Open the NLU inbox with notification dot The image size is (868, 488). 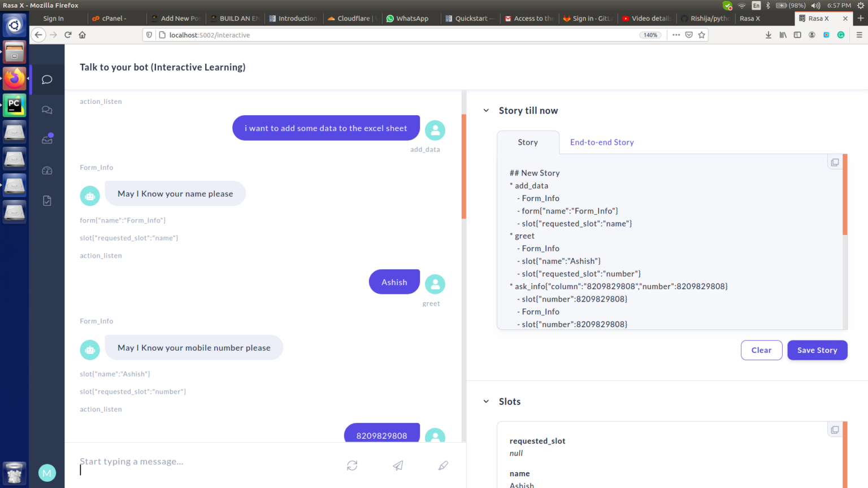tap(47, 140)
